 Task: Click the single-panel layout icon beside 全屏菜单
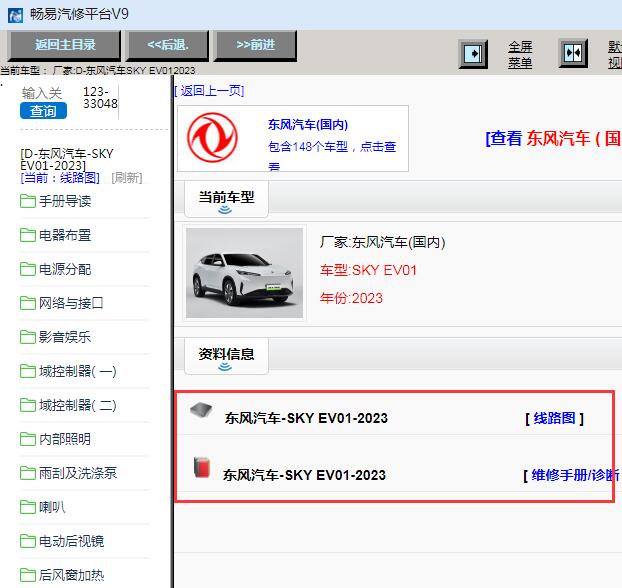pyautogui.click(x=473, y=54)
